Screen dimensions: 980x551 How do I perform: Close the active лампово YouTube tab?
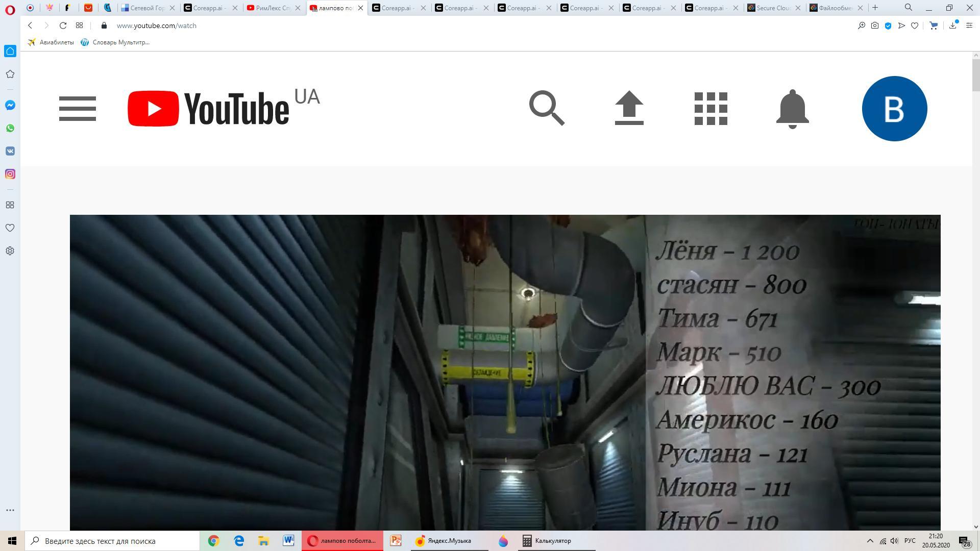tap(360, 8)
